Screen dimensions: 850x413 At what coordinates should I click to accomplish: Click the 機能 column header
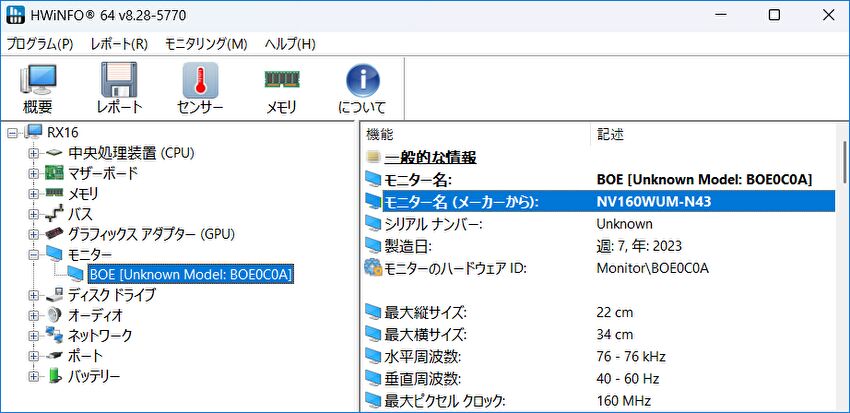pyautogui.click(x=476, y=134)
